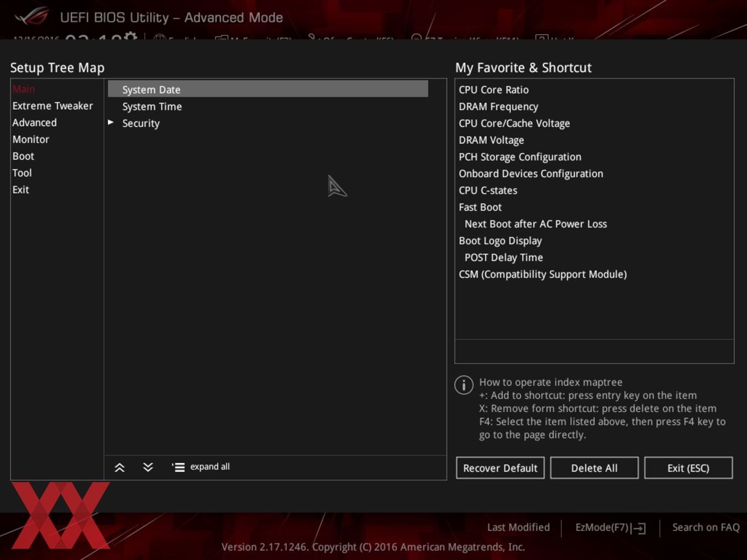Screen dimensions: 747x560
Task: Select Exit in the setup tree
Action: [21, 189]
